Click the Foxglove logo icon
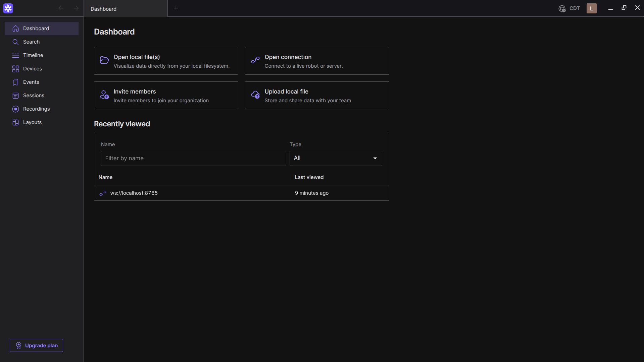 pos(8,8)
